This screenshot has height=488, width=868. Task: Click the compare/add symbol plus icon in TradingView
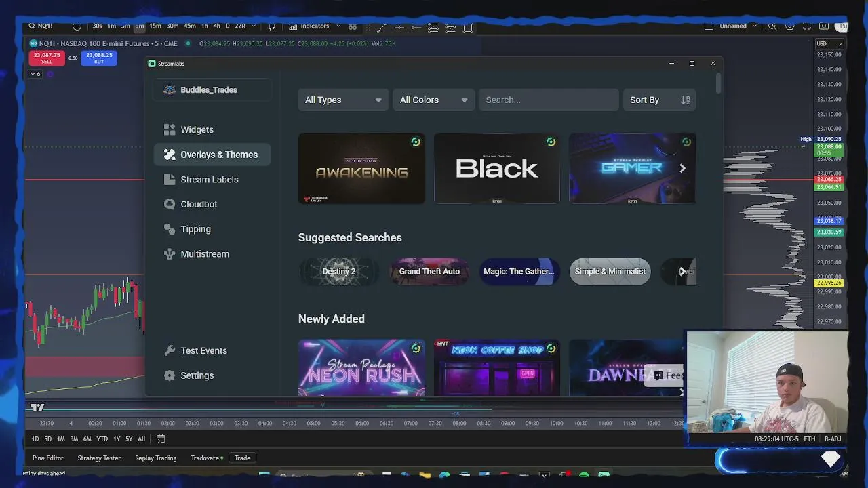tap(77, 26)
